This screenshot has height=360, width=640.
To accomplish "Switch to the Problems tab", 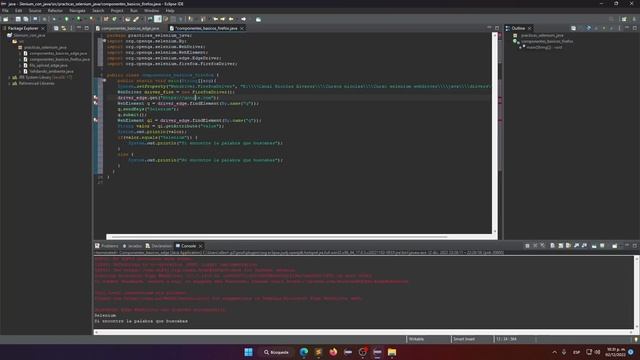I will [x=107, y=246].
